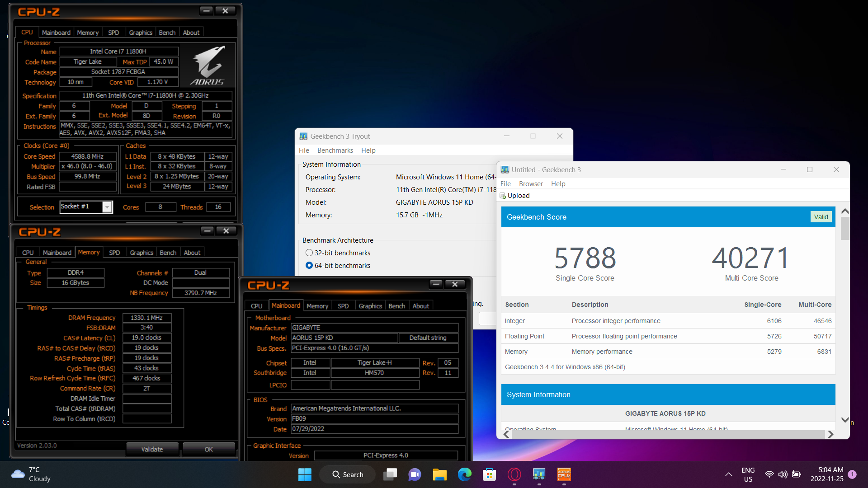Click the 5788 Single-Core Score value

click(585, 258)
